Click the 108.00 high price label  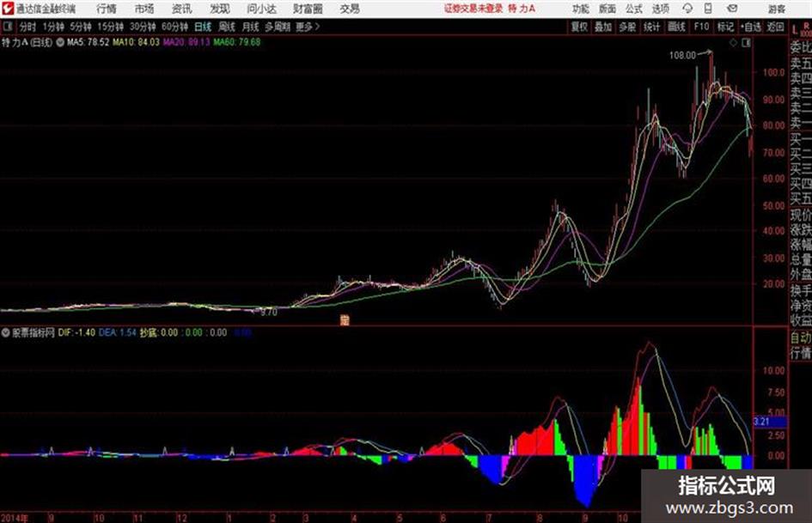tap(682, 56)
